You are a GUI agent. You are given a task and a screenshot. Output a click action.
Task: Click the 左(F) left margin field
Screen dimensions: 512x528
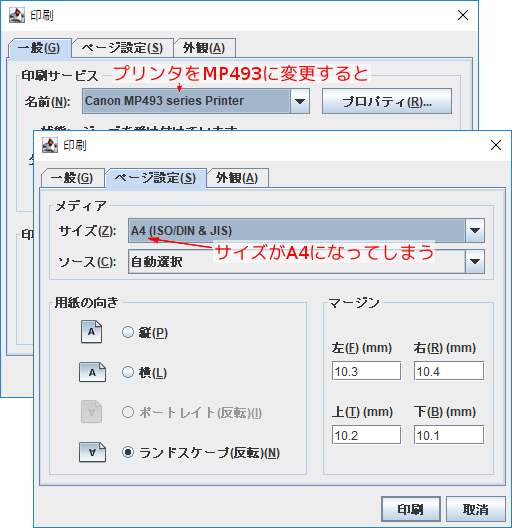point(366,371)
